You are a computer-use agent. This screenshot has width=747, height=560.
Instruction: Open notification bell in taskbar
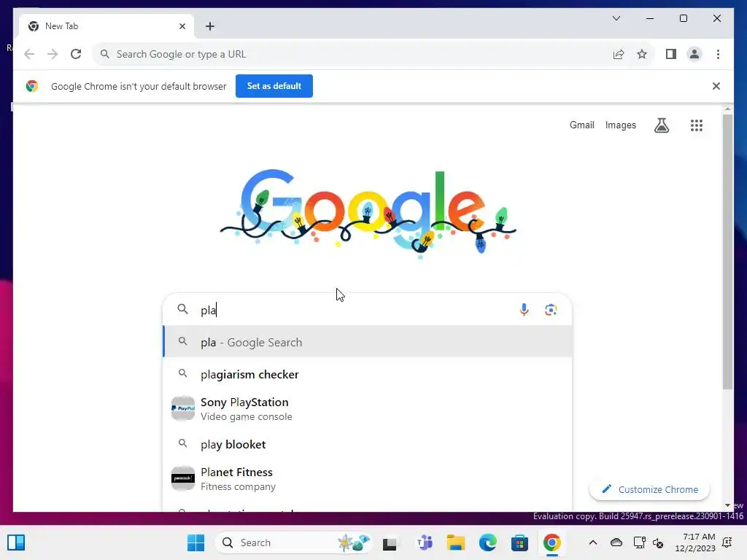(727, 542)
